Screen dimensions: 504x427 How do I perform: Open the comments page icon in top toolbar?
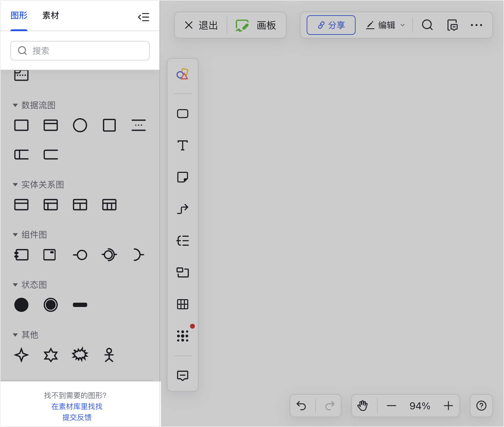click(452, 25)
